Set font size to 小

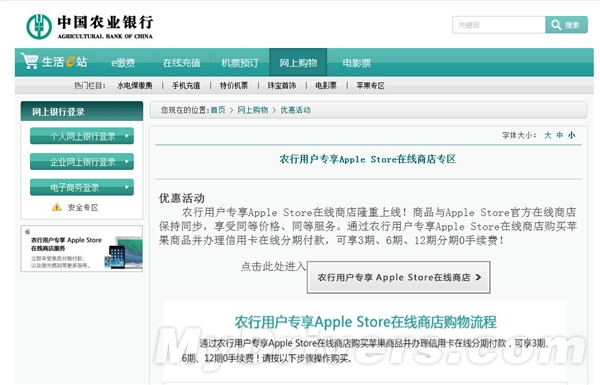click(x=572, y=135)
